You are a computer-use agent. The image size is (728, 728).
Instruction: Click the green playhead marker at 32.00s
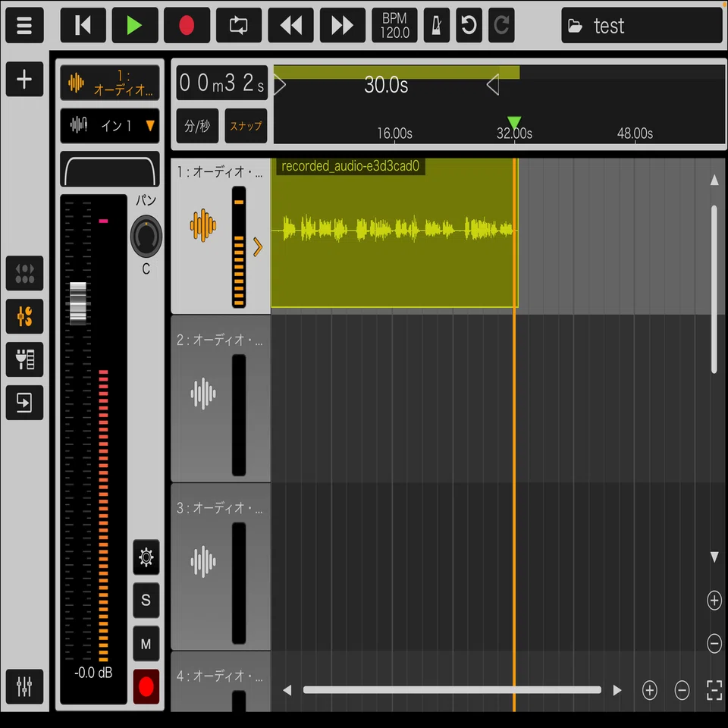514,123
